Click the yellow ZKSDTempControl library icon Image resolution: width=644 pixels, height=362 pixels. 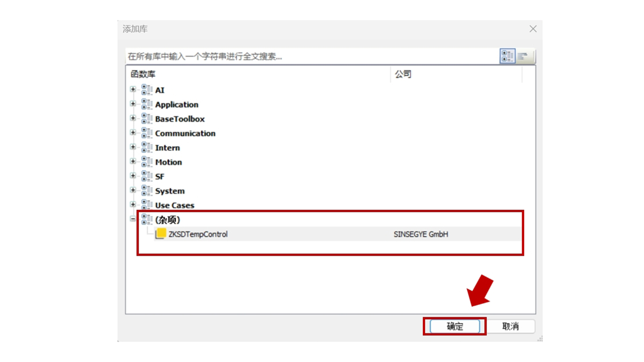pos(161,234)
